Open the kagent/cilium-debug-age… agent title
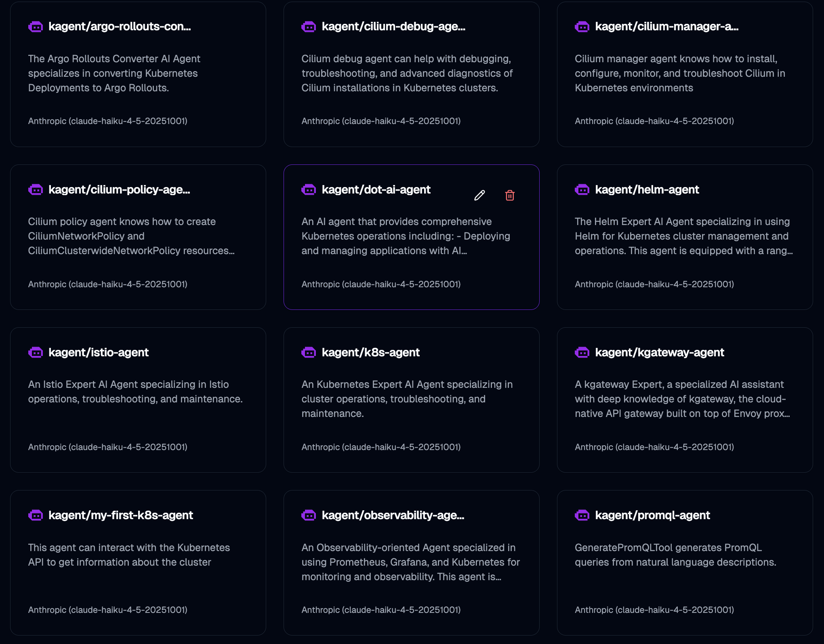Image resolution: width=824 pixels, height=644 pixels. click(393, 27)
